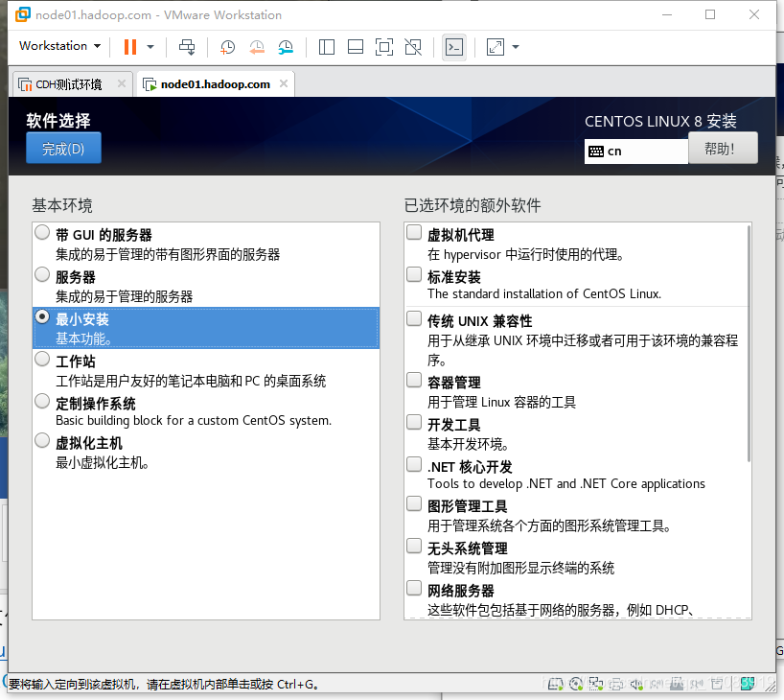Click the 帮助! help button
The image size is (784, 700).
point(723,148)
